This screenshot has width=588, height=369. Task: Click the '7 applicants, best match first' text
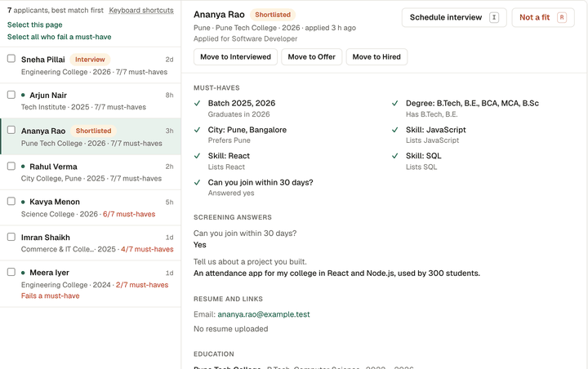[56, 11]
